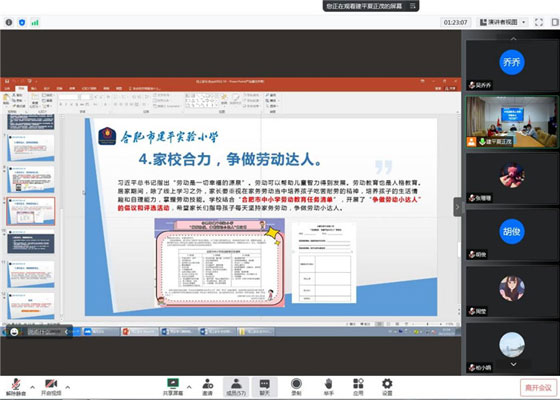Collapse the participant video side panel

pyautogui.click(x=458, y=207)
